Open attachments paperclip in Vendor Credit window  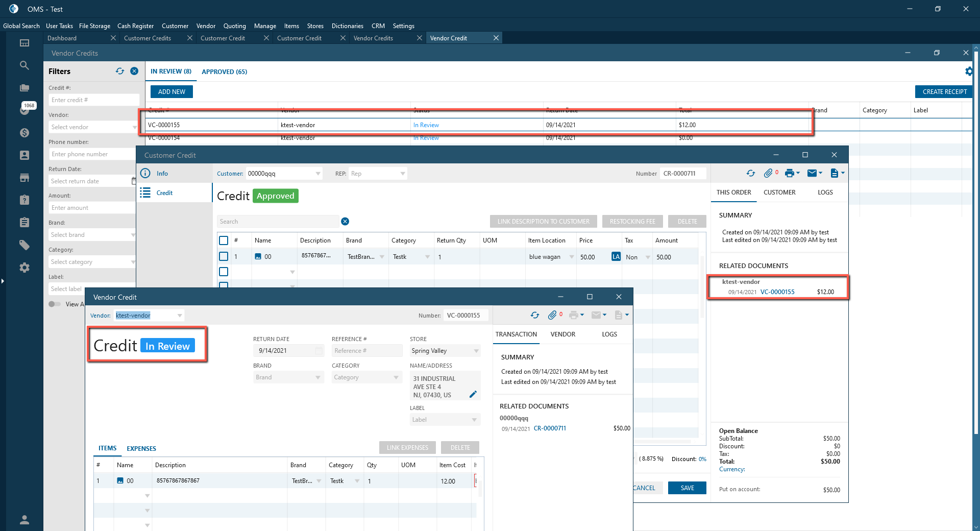point(552,315)
